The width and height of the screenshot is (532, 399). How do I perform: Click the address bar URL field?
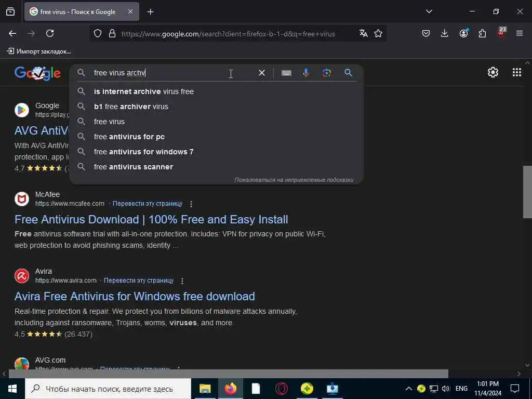(228, 34)
